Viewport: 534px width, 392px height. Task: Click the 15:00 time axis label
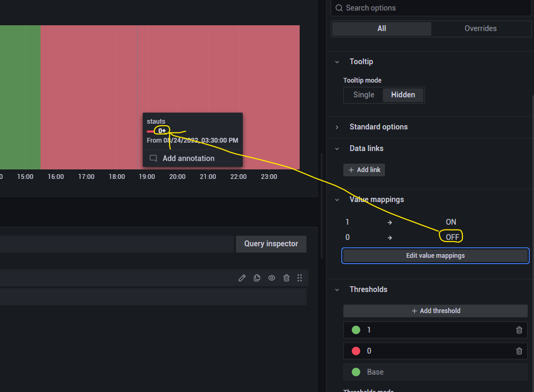coord(25,177)
